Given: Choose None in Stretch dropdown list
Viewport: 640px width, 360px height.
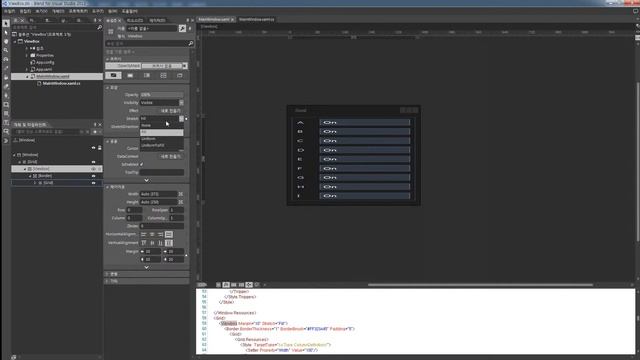Looking at the screenshot, I should click(x=162, y=126).
